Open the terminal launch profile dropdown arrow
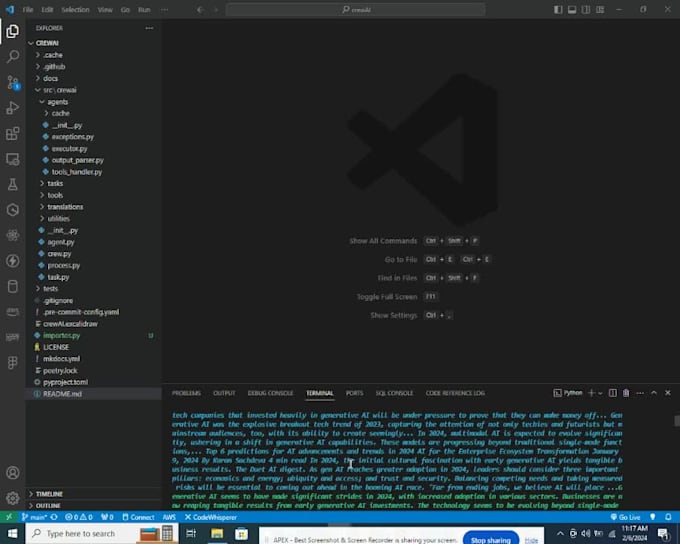 (601, 393)
